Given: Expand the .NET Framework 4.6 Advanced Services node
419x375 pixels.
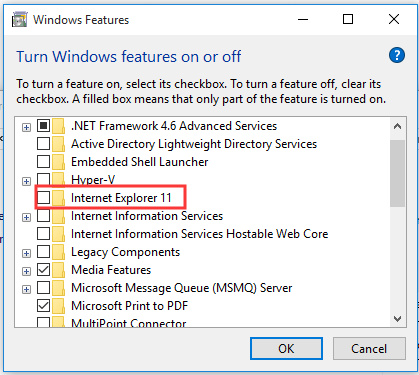Looking at the screenshot, I should [26, 127].
